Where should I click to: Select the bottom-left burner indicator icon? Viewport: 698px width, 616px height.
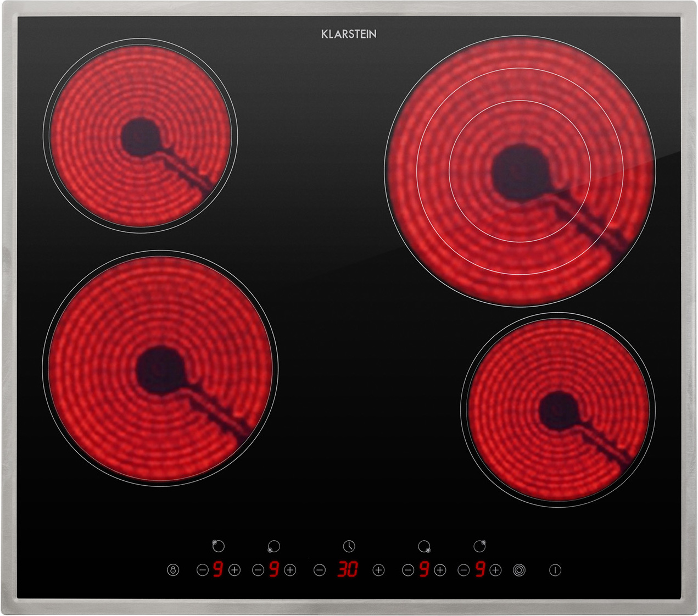tap(273, 546)
